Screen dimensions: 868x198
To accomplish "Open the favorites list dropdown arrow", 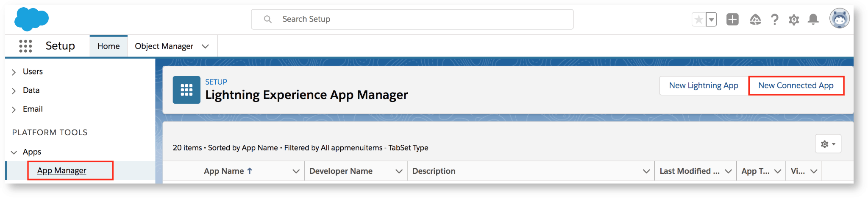I will [712, 19].
